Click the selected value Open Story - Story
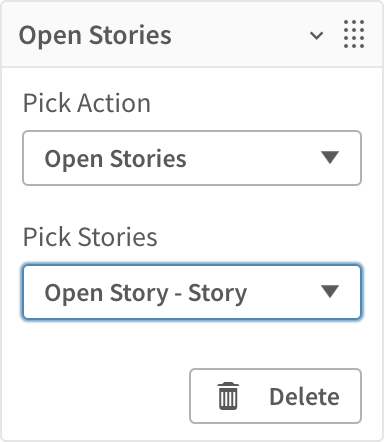Viewport: 384px width, 442px height. click(x=146, y=293)
